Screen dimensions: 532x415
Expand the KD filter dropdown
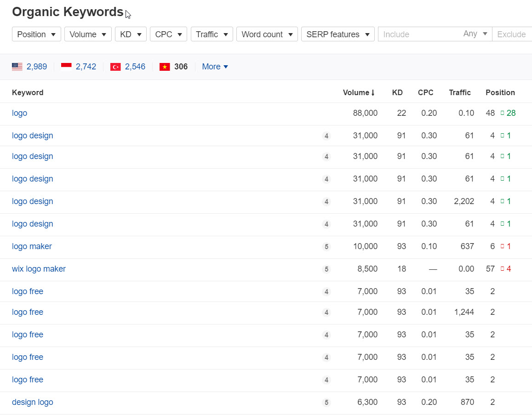click(131, 34)
